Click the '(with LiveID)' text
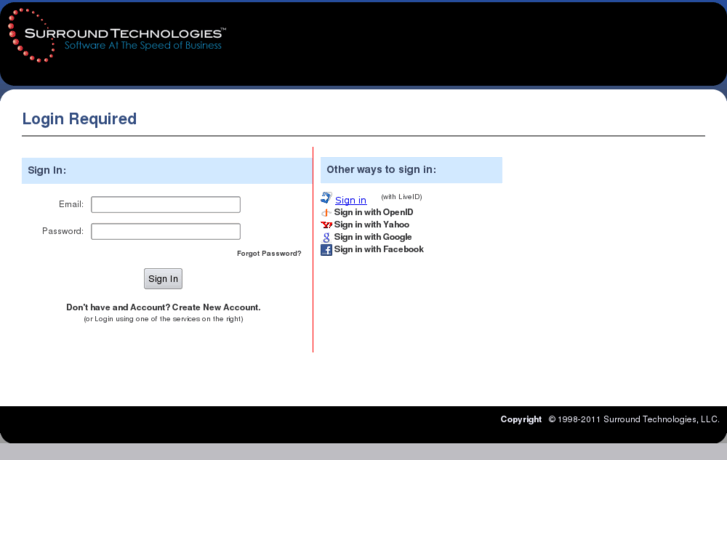727x545 pixels. [x=402, y=197]
